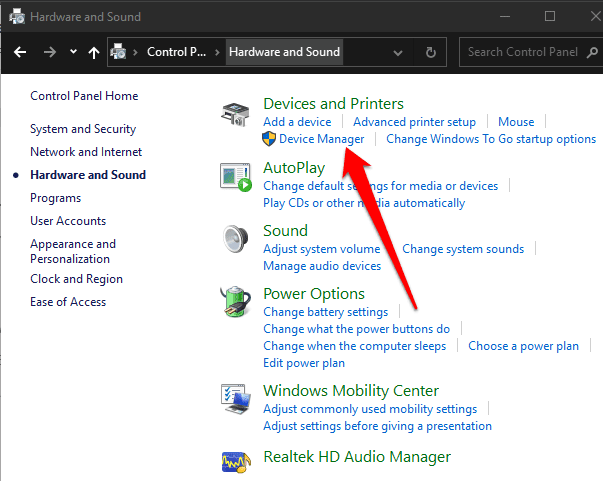Click the Realtek HD Audio Manager icon
603x481 pixels.
click(237, 459)
